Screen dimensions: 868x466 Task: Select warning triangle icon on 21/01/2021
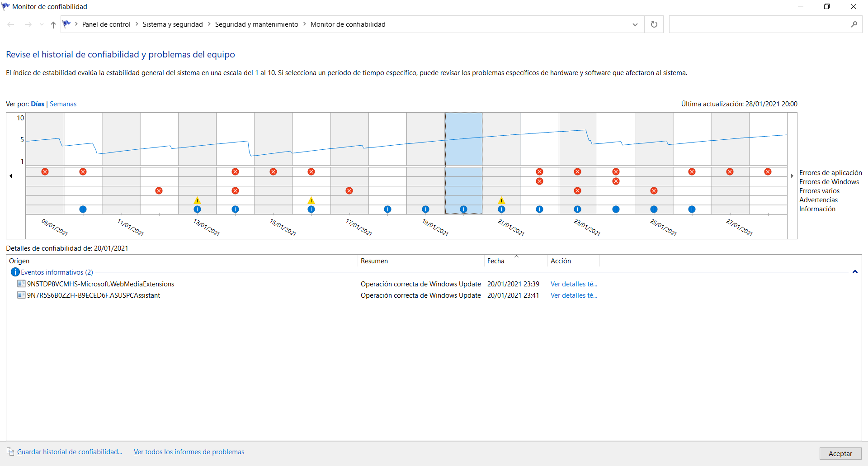click(501, 200)
